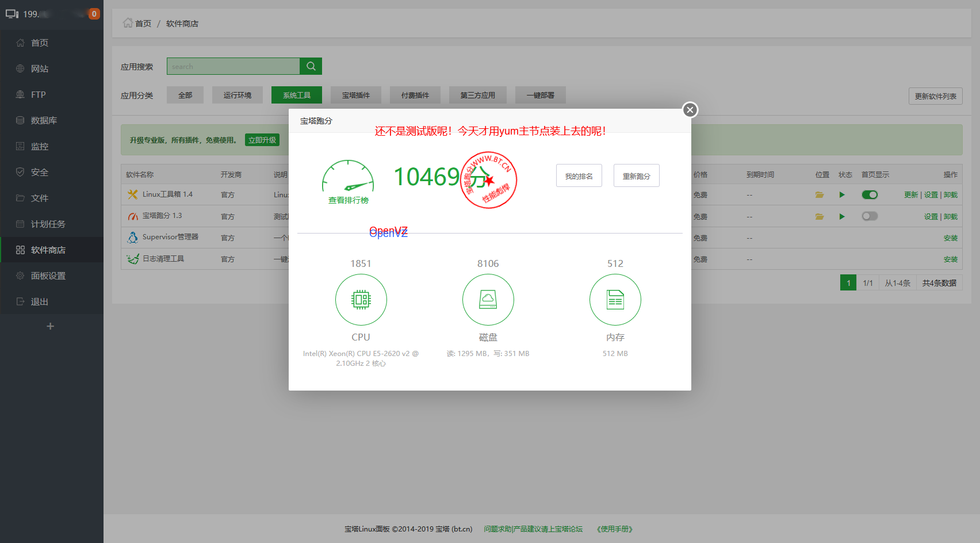Click 安装 for 日志清理工具

click(x=951, y=259)
